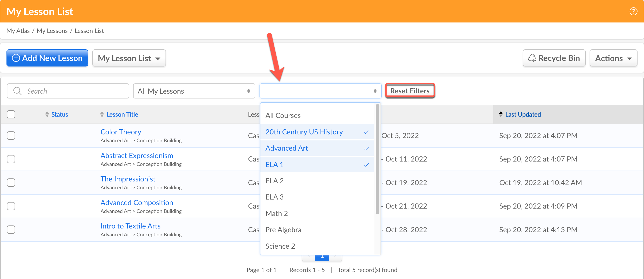644x279 pixels.
Task: Click the Search input field
Action: (x=75, y=91)
